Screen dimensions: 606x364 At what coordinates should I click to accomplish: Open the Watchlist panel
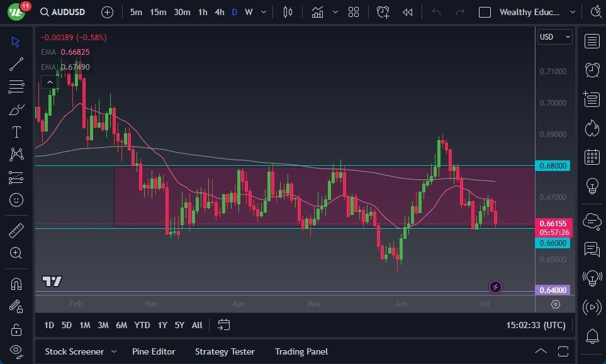(x=592, y=41)
